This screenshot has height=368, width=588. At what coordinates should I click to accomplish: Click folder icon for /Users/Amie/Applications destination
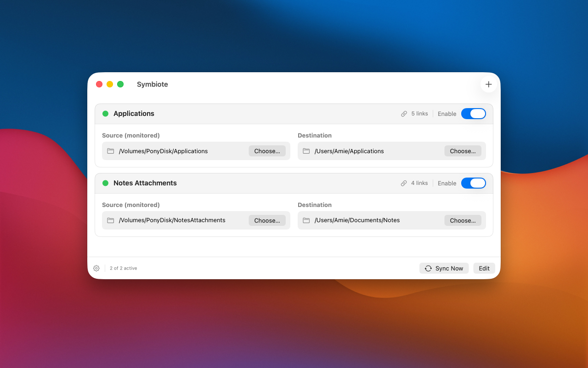pyautogui.click(x=306, y=151)
